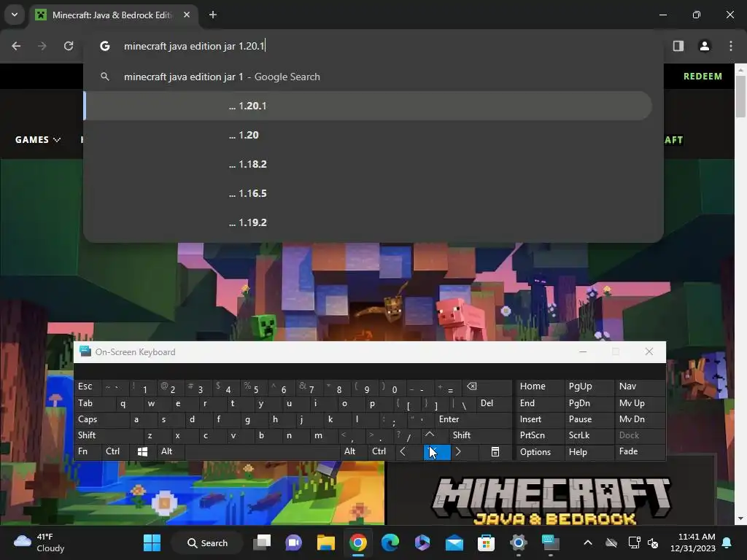This screenshot has height=560, width=747.
Task: Open the Chrome profile icon
Action: coord(704,46)
